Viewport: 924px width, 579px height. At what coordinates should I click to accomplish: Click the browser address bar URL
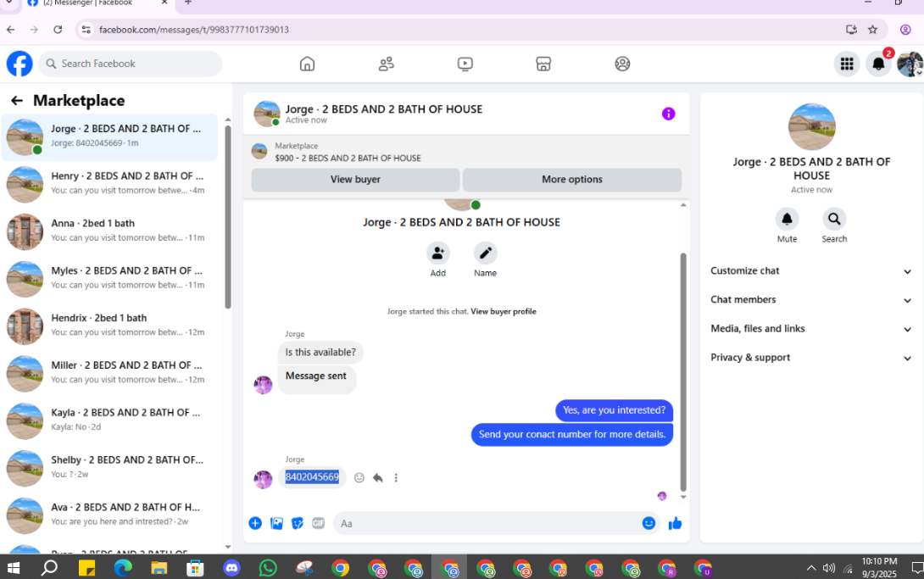click(194, 30)
